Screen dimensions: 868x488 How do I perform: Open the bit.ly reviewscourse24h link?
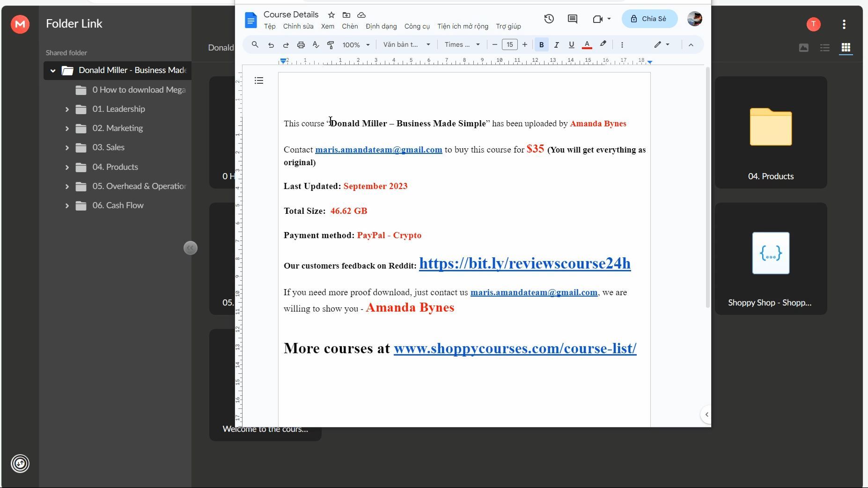(x=525, y=263)
